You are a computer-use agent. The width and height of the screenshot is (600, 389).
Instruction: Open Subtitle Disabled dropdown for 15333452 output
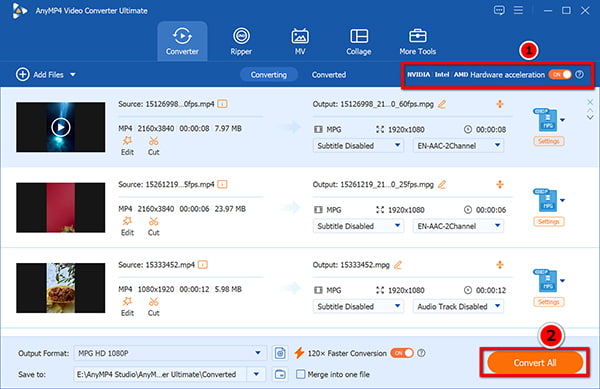pos(358,306)
